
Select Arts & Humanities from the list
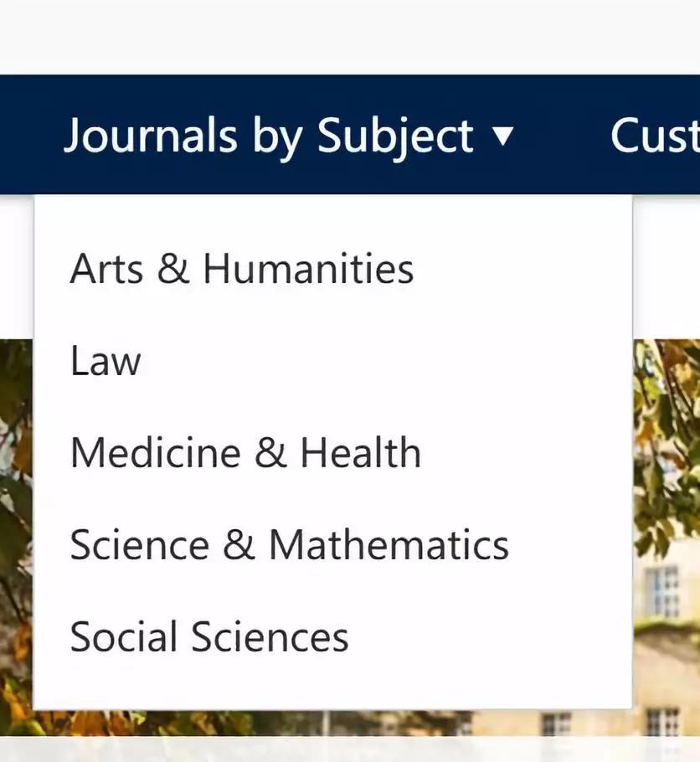[x=242, y=269]
